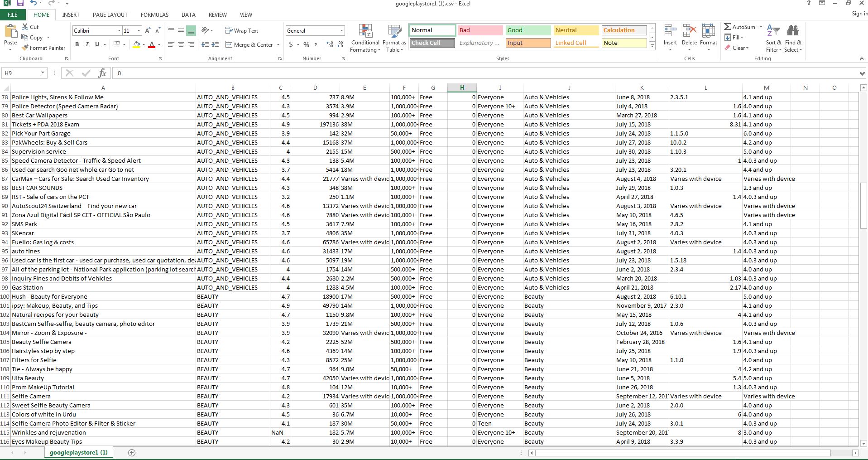Add a new sheet

[x=132, y=452]
